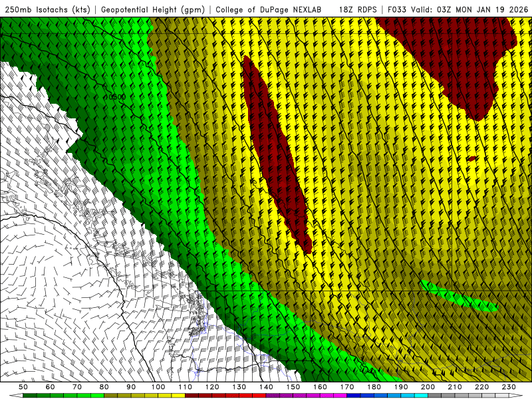Click the legend value "130"
Screen dimensions: 532x399
coord(239,387)
